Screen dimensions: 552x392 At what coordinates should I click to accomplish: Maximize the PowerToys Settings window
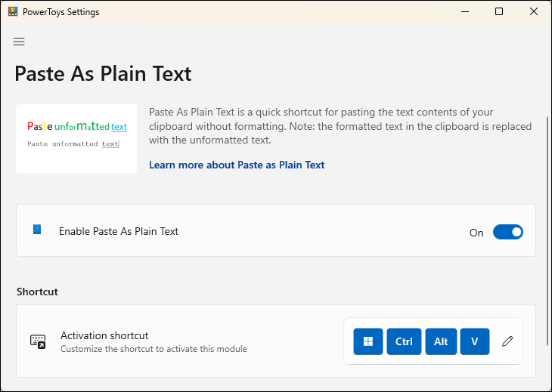(499, 11)
